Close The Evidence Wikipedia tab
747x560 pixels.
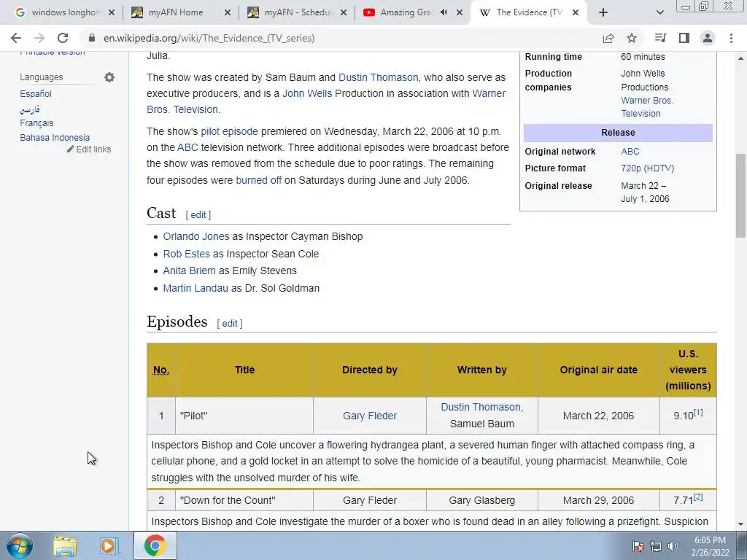pos(576,12)
